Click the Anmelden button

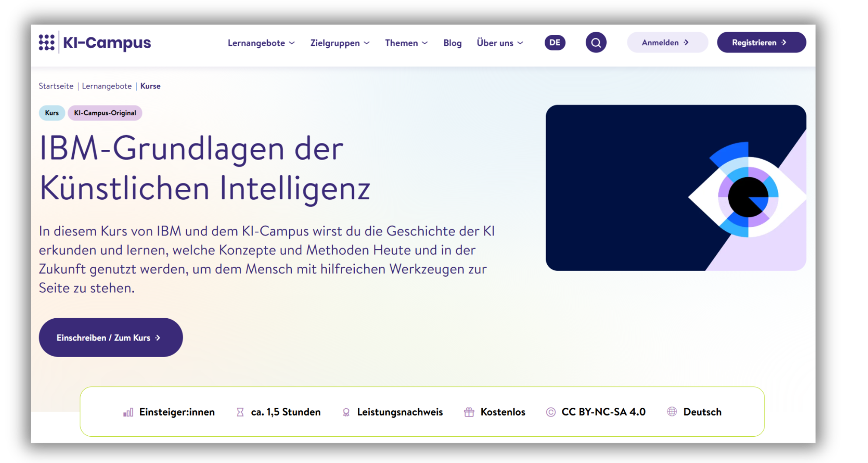tap(667, 42)
